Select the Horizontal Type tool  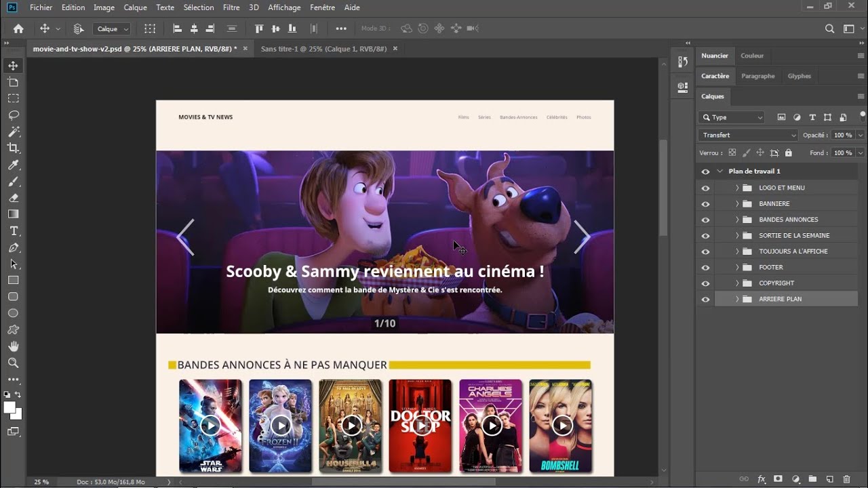(13, 231)
